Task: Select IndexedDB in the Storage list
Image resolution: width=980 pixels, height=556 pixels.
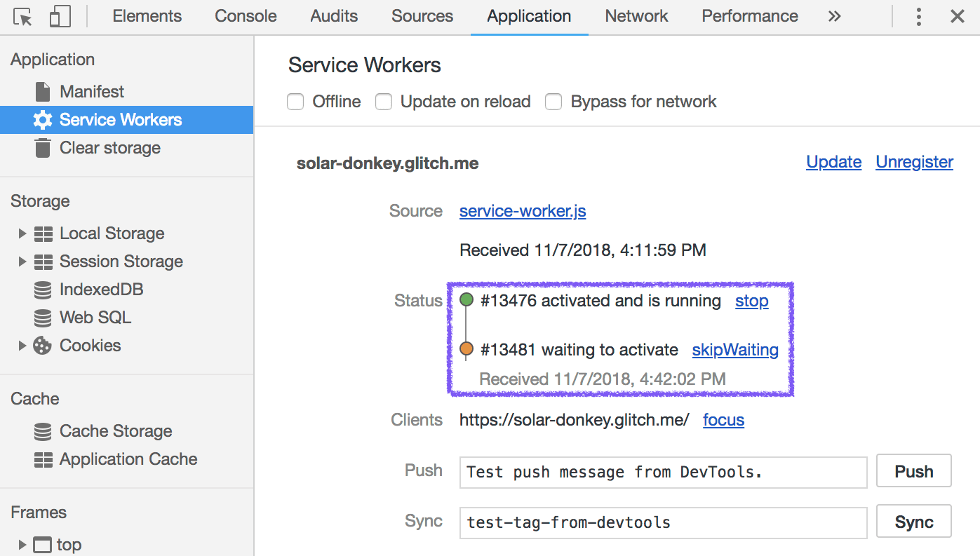Action: click(102, 289)
